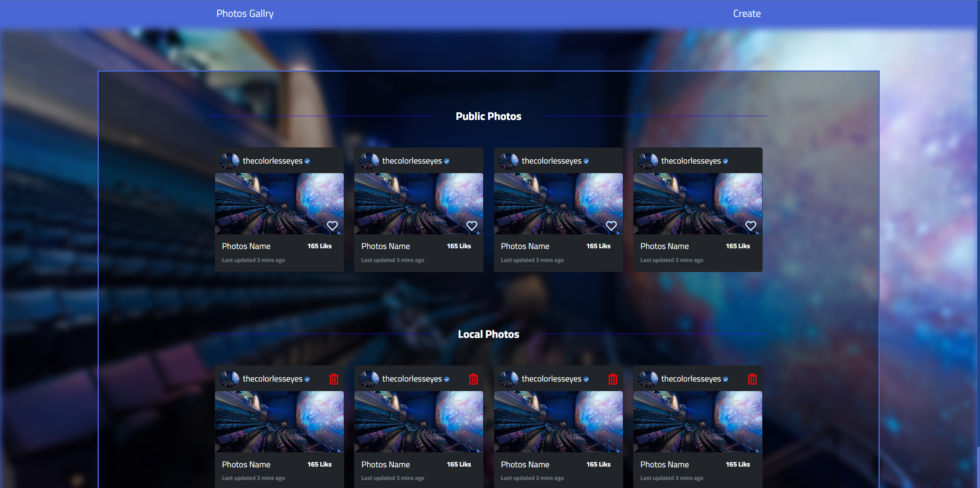Click 'Photos Name' title on first Public card
980x488 pixels.
246,246
